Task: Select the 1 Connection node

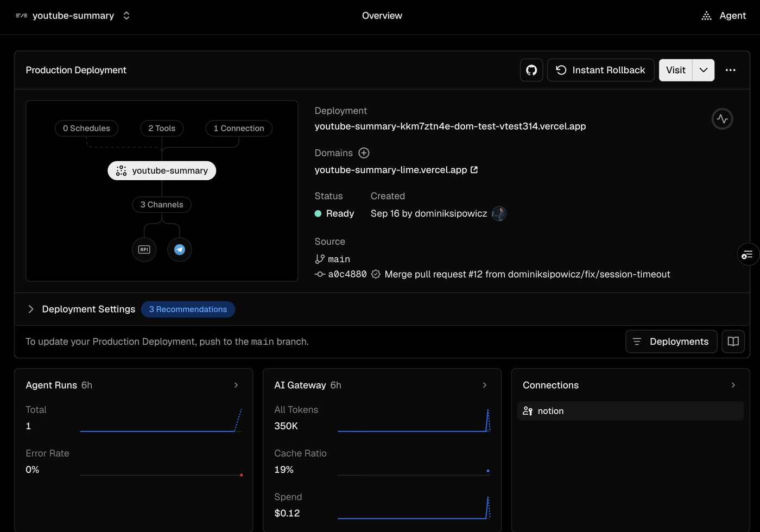Action: coord(239,128)
